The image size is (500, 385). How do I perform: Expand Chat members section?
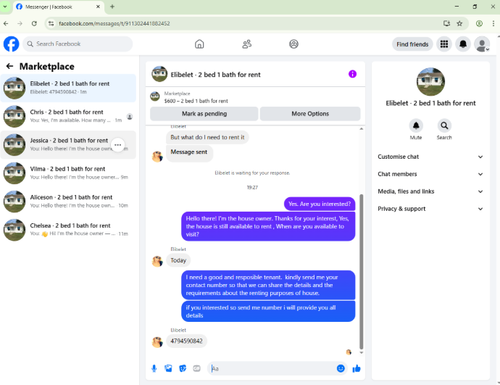click(x=430, y=174)
